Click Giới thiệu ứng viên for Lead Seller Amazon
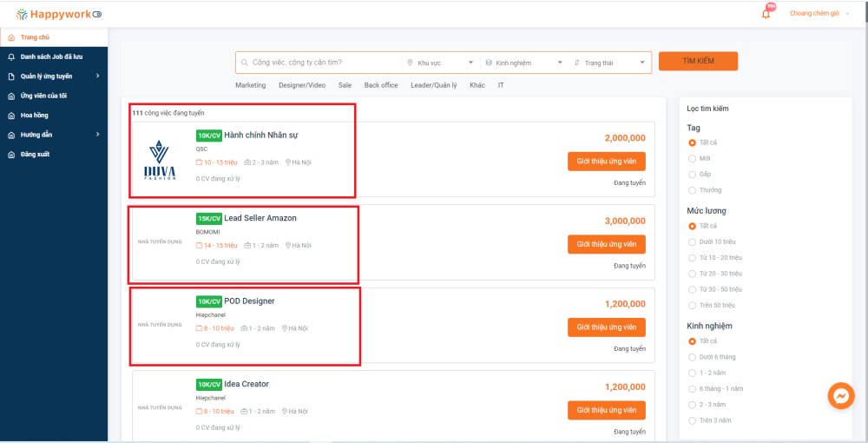 pos(607,244)
